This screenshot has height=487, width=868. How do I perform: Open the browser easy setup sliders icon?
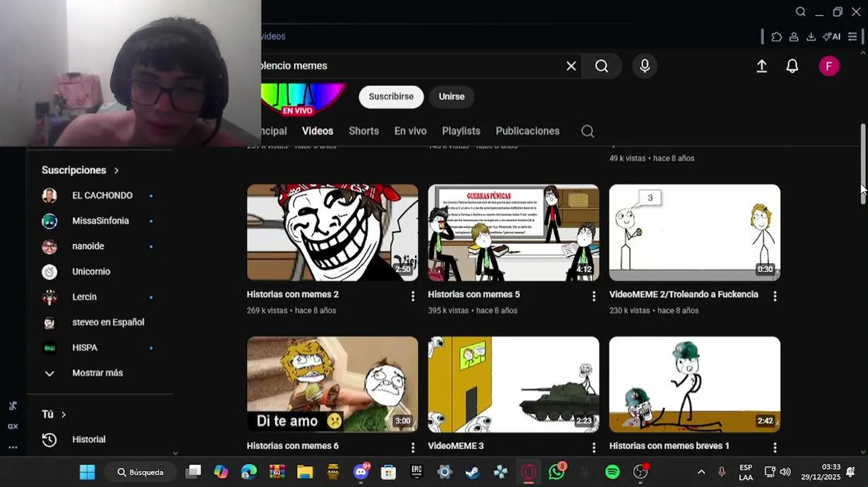pos(852,37)
